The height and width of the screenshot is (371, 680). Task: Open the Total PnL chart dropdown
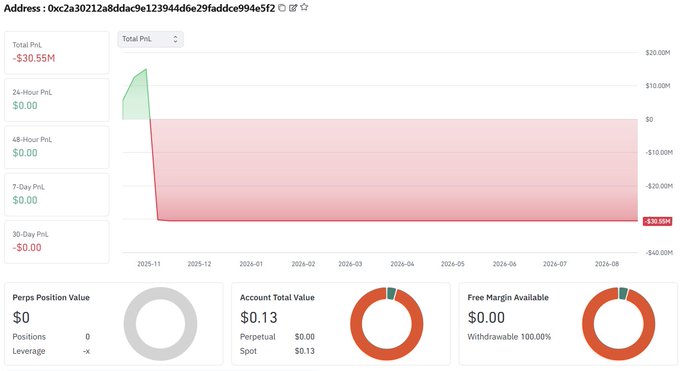150,39
